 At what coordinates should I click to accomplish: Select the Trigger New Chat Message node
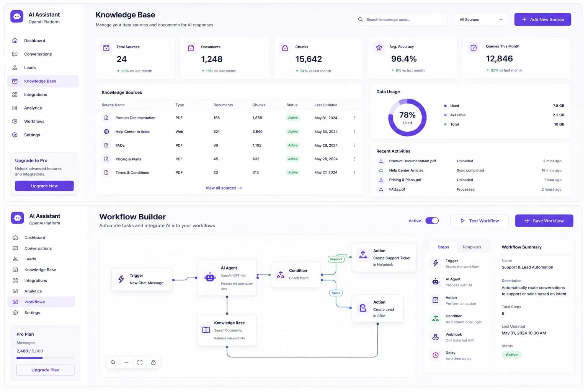click(142, 279)
